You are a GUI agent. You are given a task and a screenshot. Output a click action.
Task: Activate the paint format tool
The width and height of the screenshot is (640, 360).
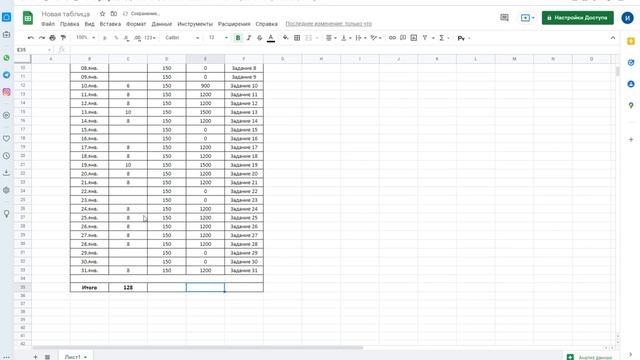(x=63, y=38)
